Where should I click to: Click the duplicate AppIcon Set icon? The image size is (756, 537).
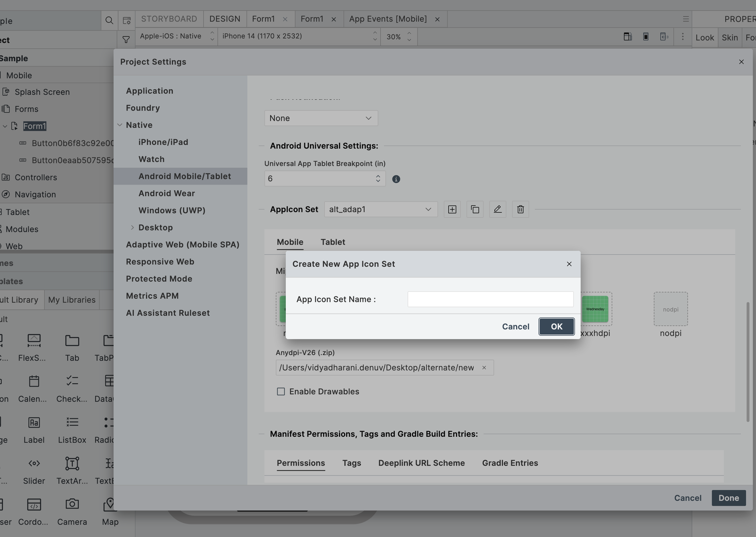[x=475, y=209]
